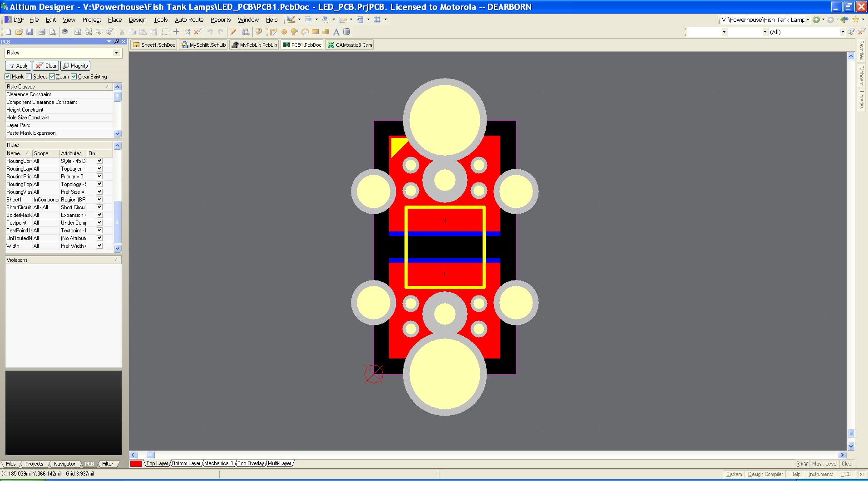Click the Open document folder icon
Viewport: 868px width, 481px height.
(19, 32)
